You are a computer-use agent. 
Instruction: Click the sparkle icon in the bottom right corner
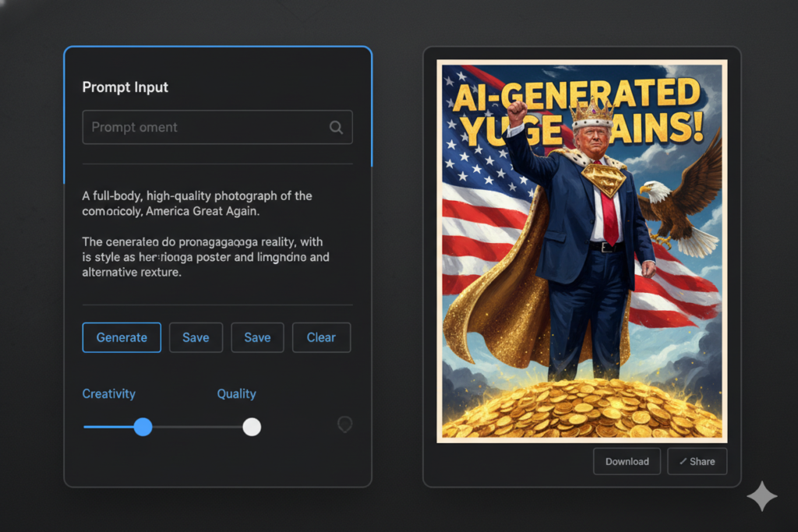point(761,496)
